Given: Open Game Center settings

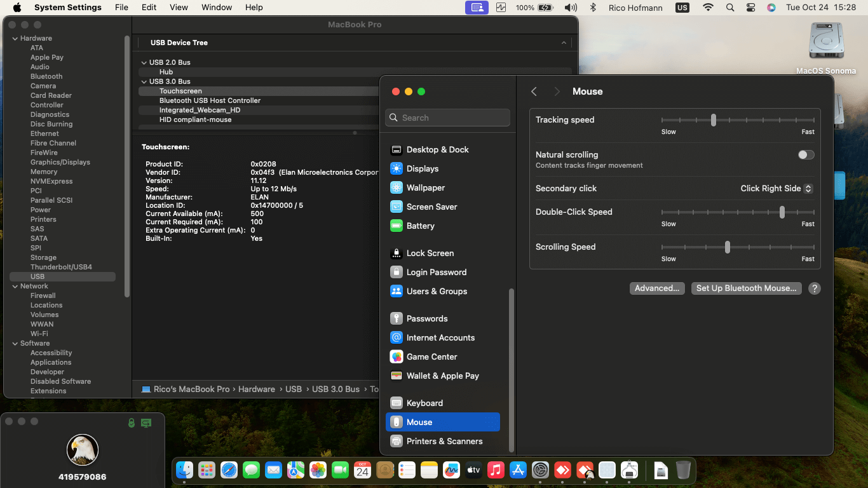Looking at the screenshot, I should click(431, 356).
